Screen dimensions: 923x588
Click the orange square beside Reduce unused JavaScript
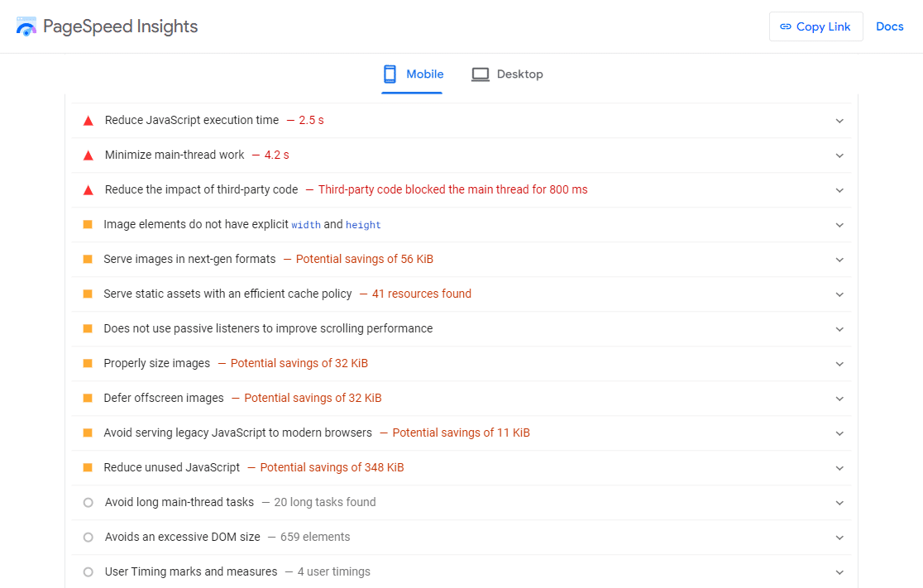[x=88, y=468]
